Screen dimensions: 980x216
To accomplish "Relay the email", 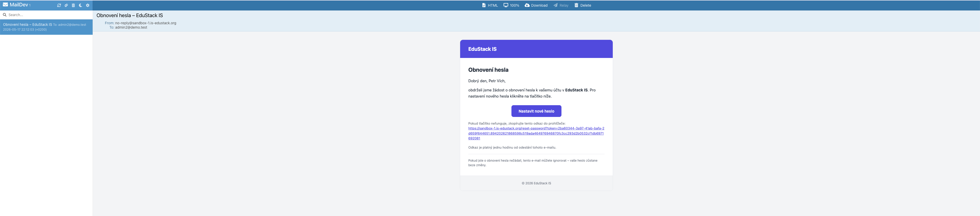I will point(561,5).
